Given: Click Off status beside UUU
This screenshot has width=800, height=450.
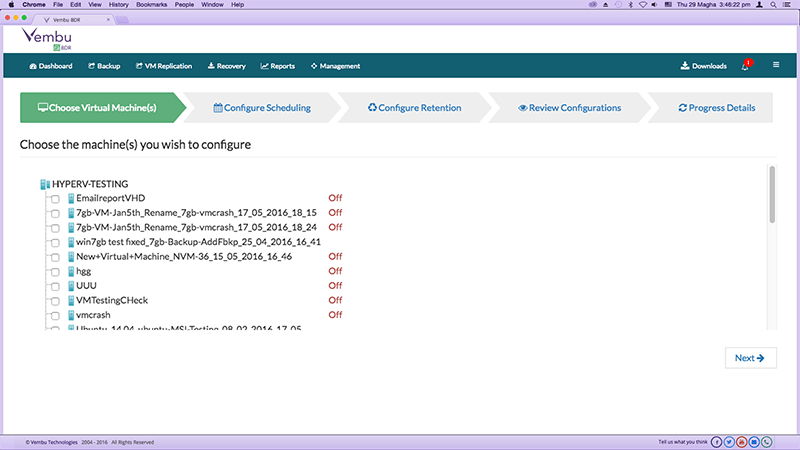Looking at the screenshot, I should (x=335, y=286).
